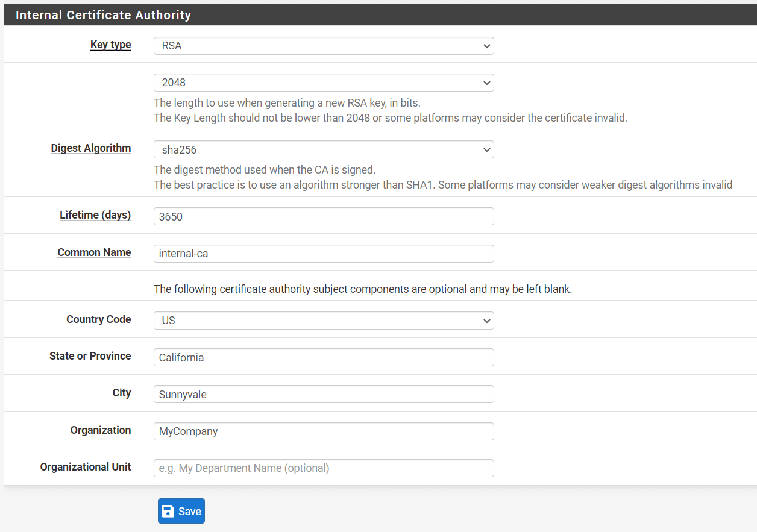Click the Digest Algorithm dropdown chevron
Image resolution: width=757 pixels, height=532 pixels.
(486, 149)
